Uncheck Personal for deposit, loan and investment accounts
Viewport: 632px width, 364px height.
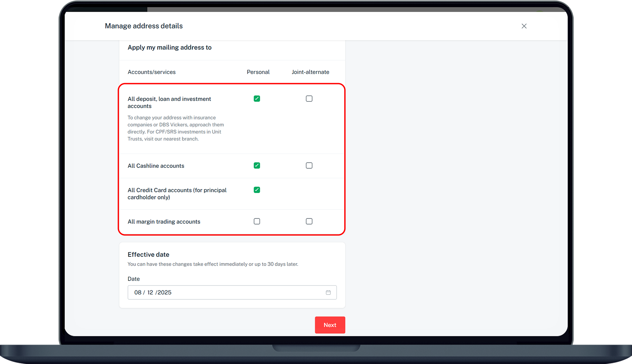[x=257, y=98]
